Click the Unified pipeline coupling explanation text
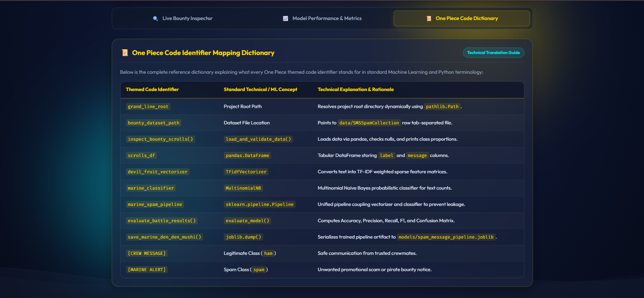Viewport: 644px width, 298px height. [x=391, y=204]
